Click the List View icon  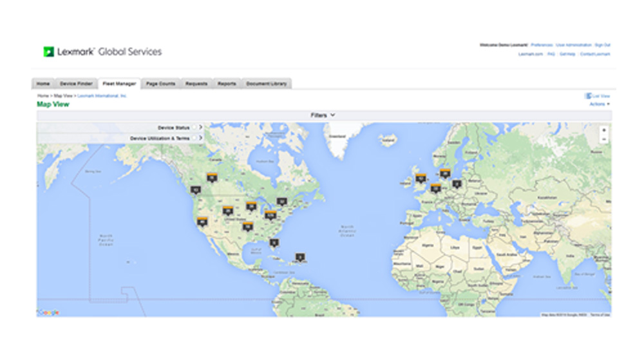[588, 96]
